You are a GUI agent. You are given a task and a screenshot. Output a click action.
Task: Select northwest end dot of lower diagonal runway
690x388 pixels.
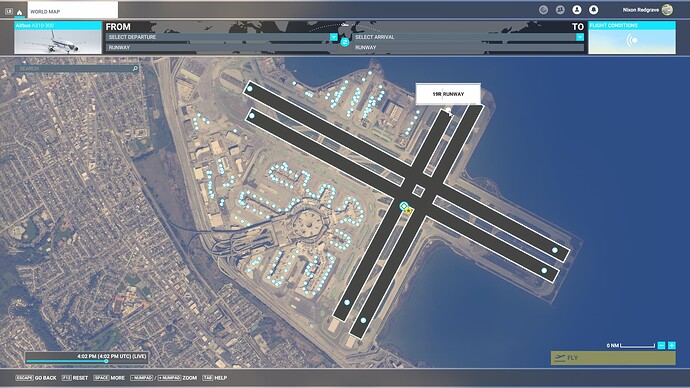[252, 116]
